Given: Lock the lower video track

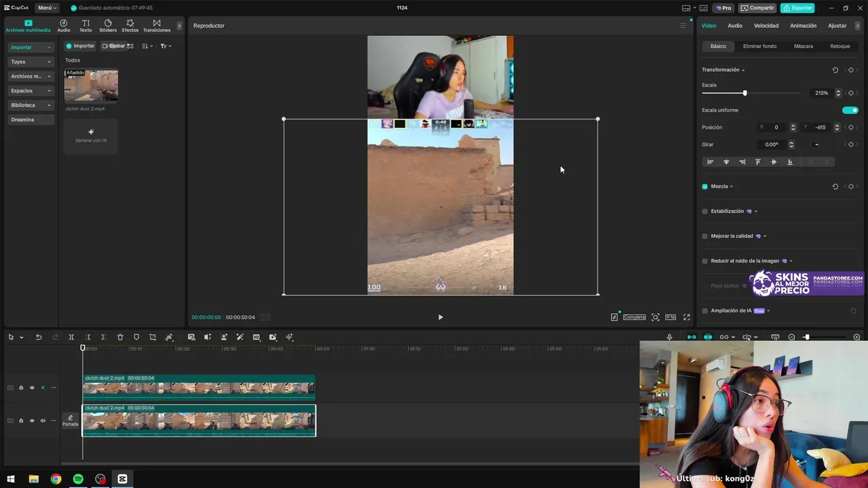Looking at the screenshot, I should [x=21, y=421].
